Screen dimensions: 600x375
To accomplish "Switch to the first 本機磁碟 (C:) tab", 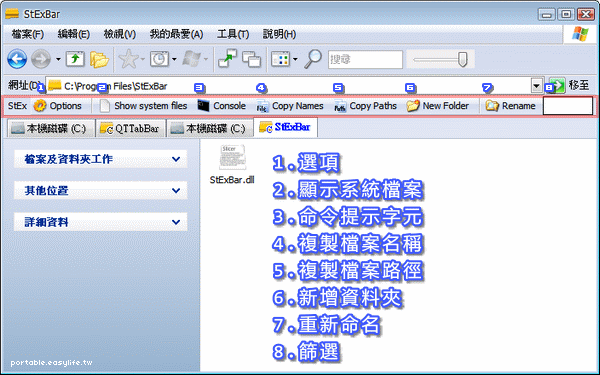I will point(51,129).
